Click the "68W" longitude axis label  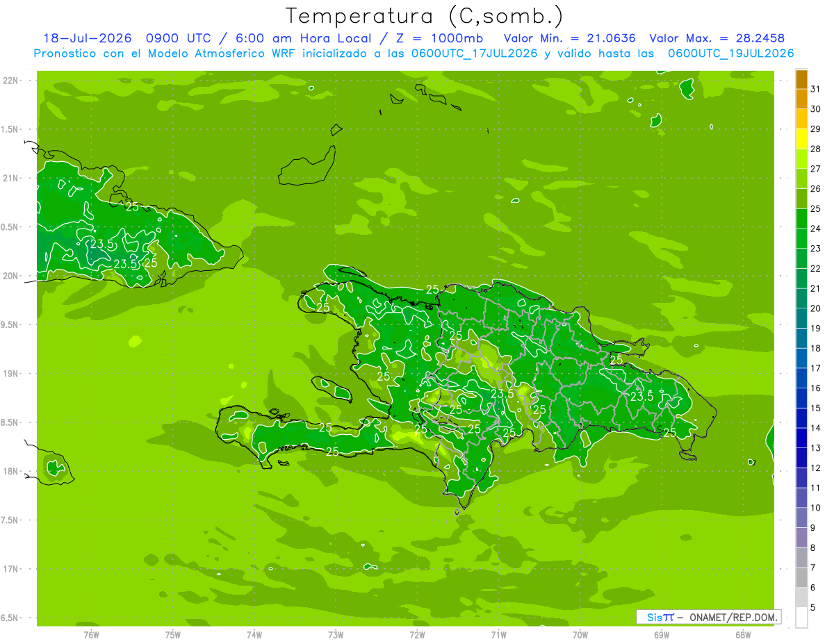point(743,635)
